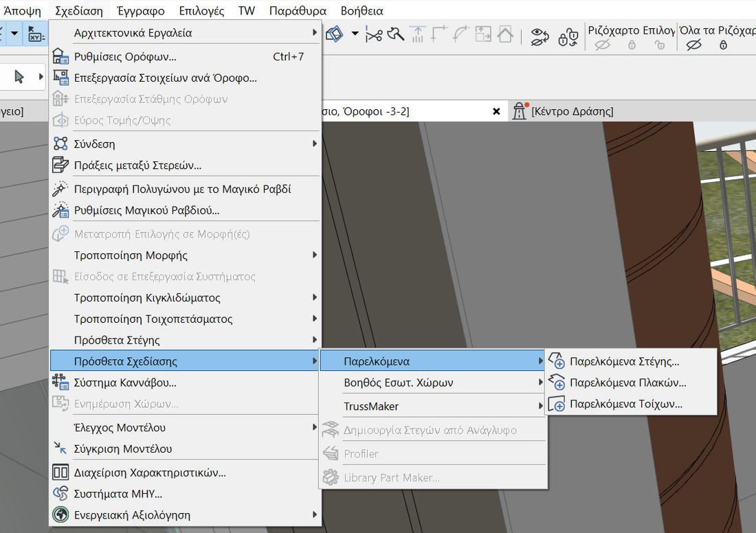Click the lock/unlock layers toolbar icon

coord(568,36)
